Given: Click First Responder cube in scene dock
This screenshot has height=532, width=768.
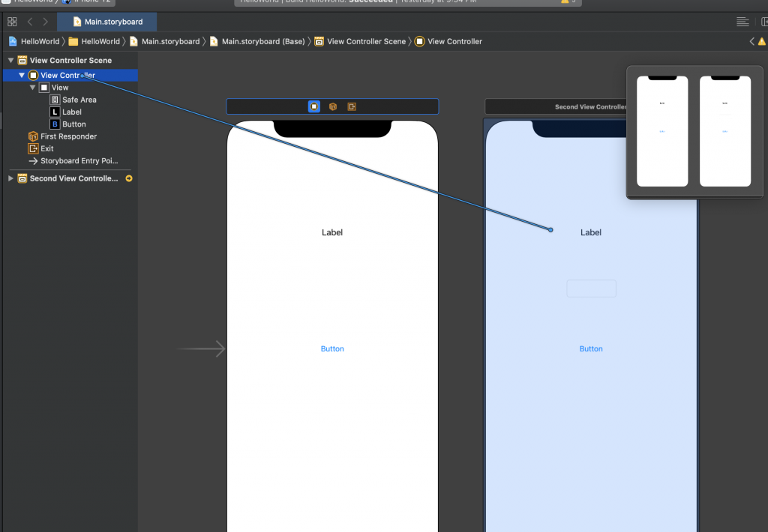Looking at the screenshot, I should 333,106.
